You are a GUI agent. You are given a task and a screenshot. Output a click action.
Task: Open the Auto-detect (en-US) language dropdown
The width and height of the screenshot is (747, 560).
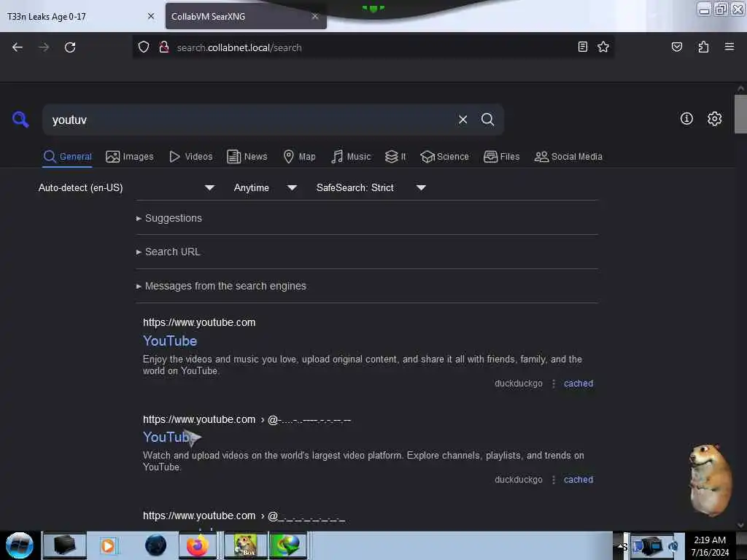[x=126, y=187]
